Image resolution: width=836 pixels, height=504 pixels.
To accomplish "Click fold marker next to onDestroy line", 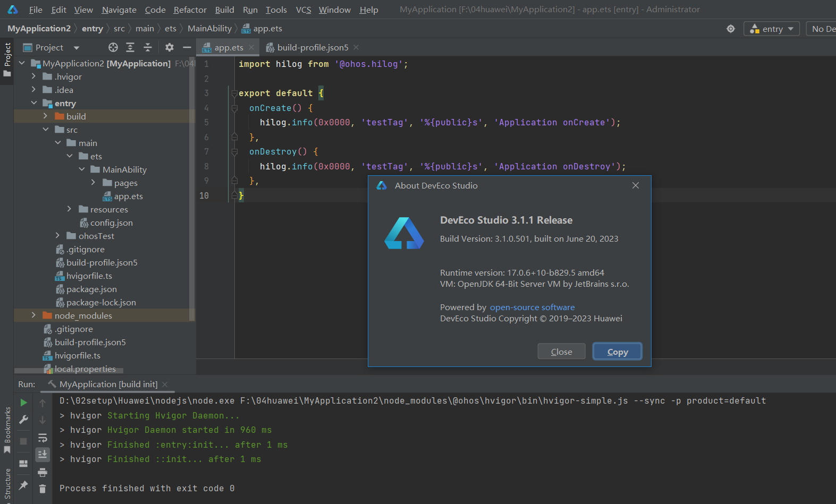I will coord(234,152).
